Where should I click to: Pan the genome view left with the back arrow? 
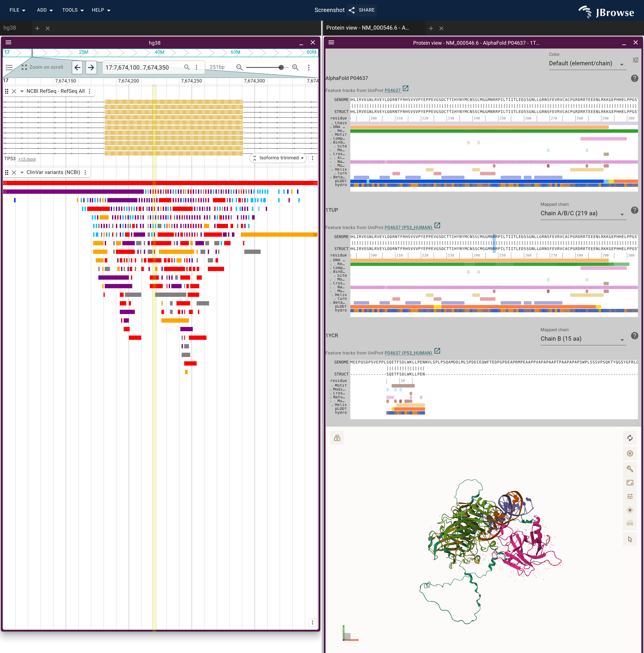(x=77, y=67)
